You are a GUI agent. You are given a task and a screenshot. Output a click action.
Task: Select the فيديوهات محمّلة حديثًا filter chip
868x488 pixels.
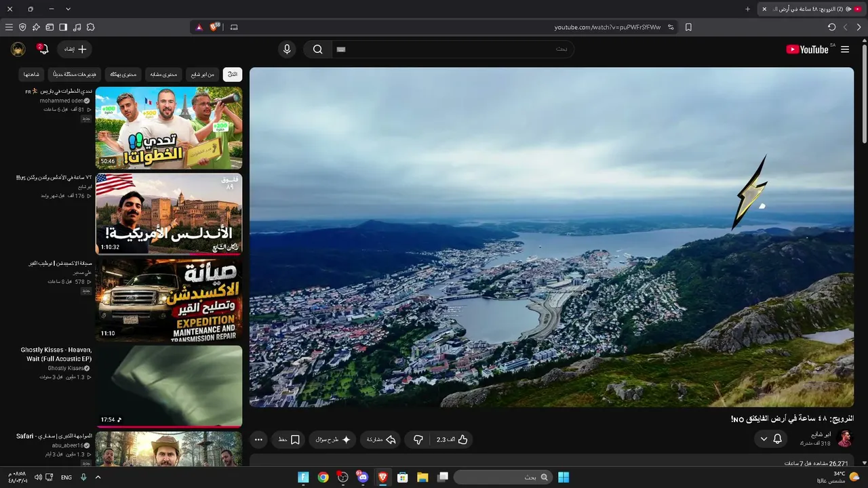tap(75, 75)
